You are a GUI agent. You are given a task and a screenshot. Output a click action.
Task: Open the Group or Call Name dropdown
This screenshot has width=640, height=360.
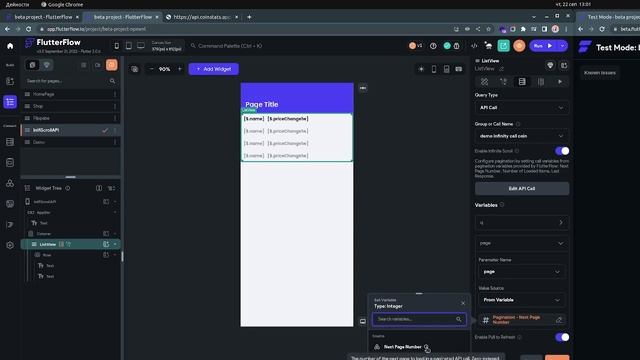click(522, 136)
